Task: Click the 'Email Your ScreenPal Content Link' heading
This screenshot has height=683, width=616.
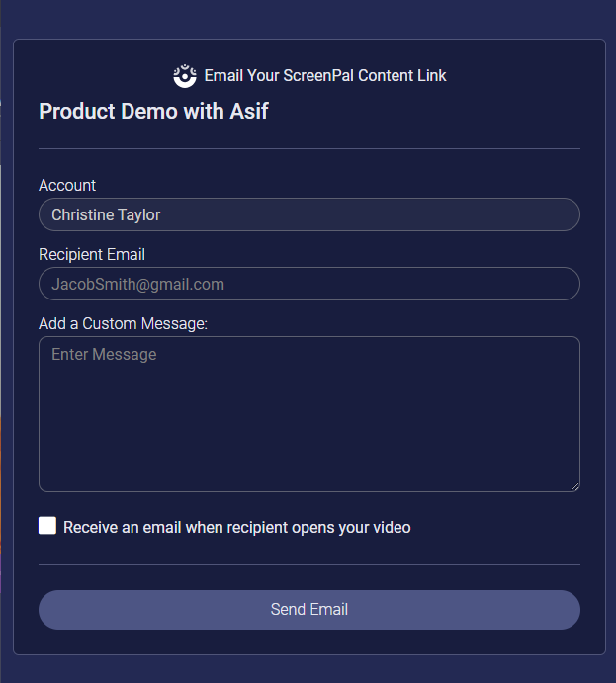Action: tap(325, 75)
